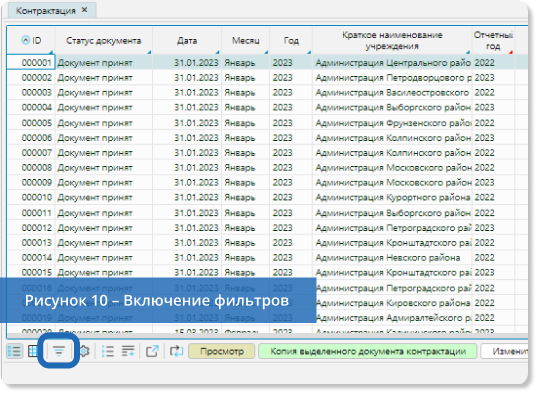Close the Контрактация tab

tap(84, 10)
